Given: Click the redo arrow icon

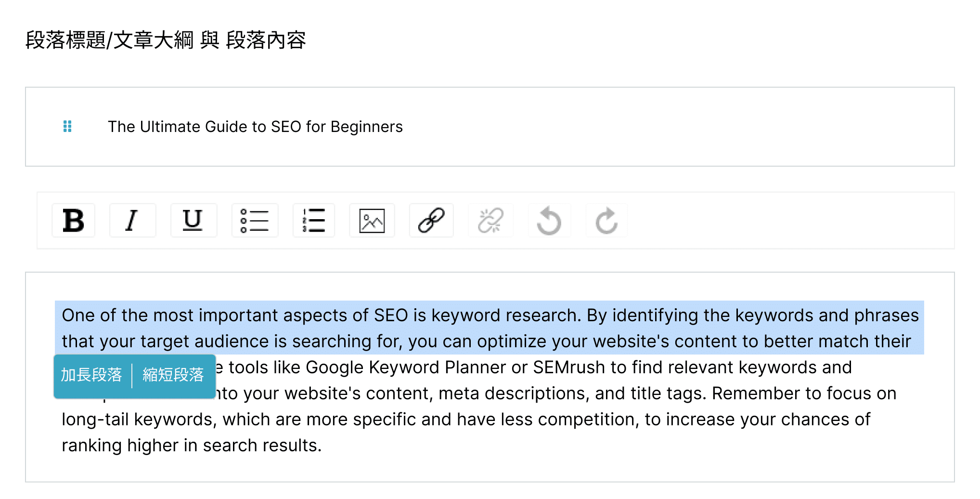Looking at the screenshot, I should 606,221.
